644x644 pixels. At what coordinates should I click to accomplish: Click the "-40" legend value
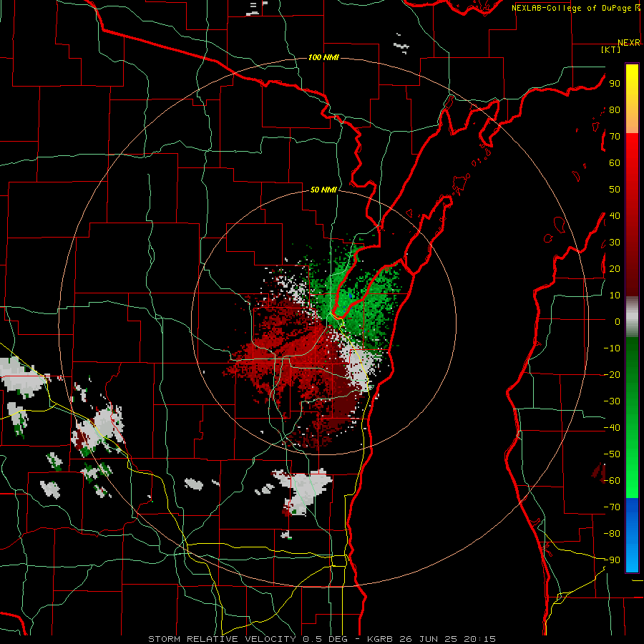[612, 428]
